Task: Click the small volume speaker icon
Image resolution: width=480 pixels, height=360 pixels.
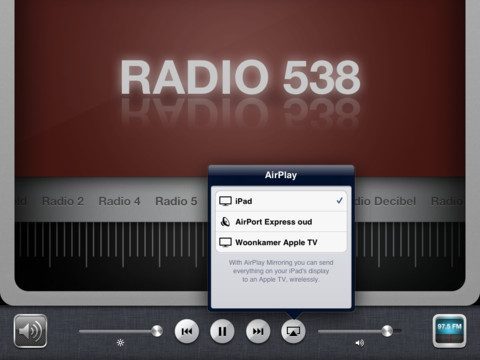Action: click(360, 343)
